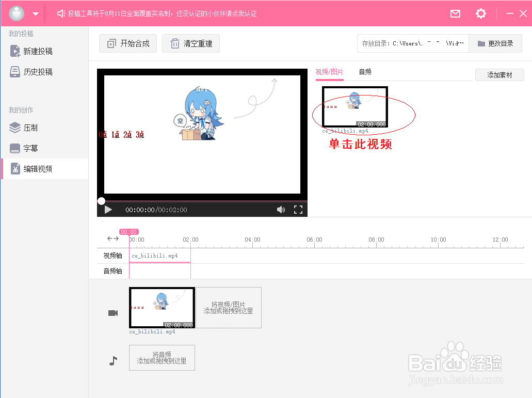Expand the account dropdown arrow
The image size is (532, 398).
(36, 14)
